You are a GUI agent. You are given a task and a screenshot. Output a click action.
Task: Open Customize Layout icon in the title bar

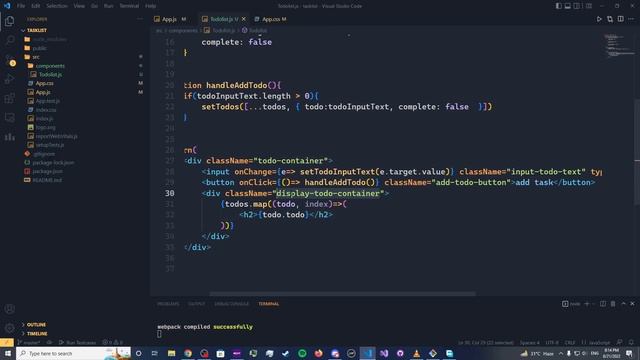click(x=589, y=6)
